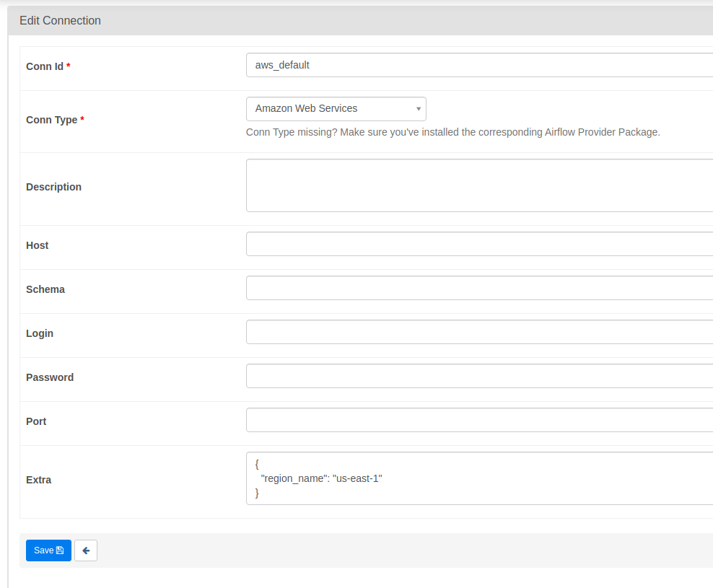The width and height of the screenshot is (713, 588).
Task: Select Amazon Web Services in Conn Type
Action: tap(325, 108)
